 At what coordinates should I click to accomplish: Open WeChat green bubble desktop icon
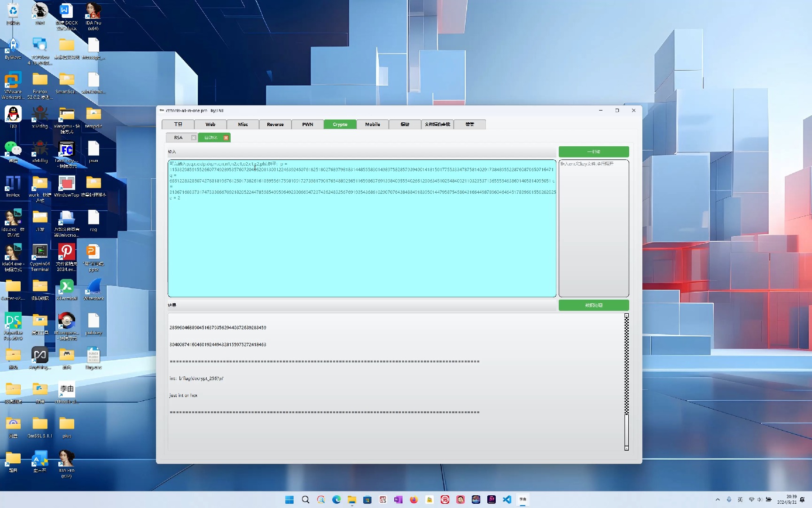point(13,151)
